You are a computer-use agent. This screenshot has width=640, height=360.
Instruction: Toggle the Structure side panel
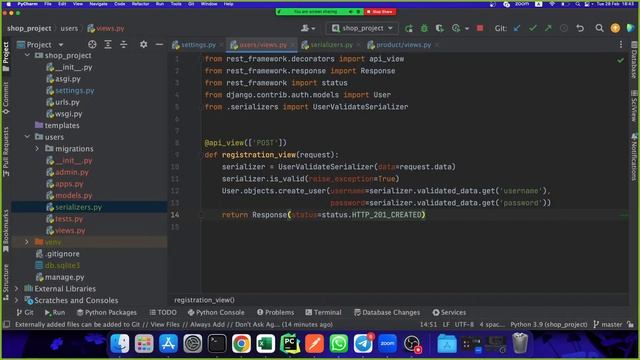(x=6, y=282)
